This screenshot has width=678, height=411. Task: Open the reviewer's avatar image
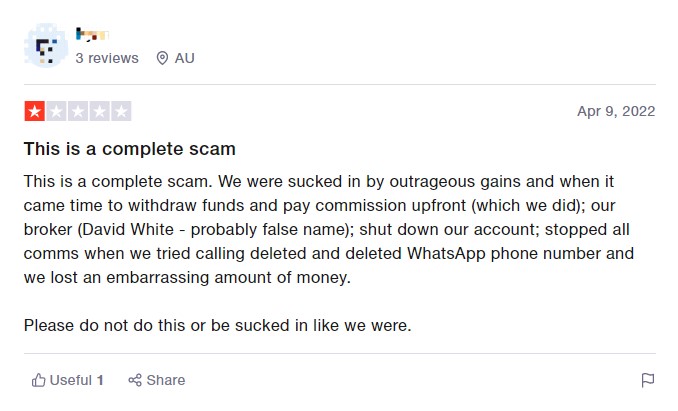coord(45,47)
